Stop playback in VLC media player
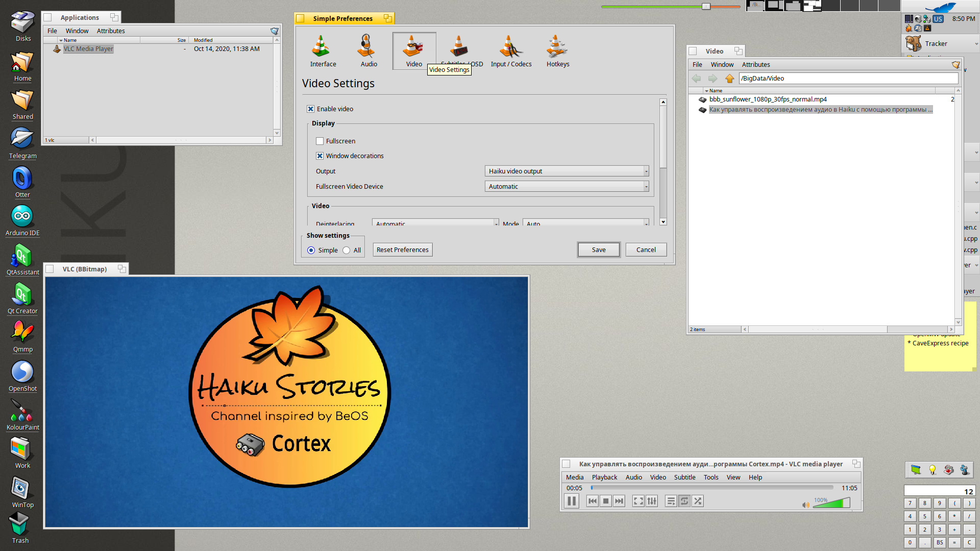 (x=606, y=501)
